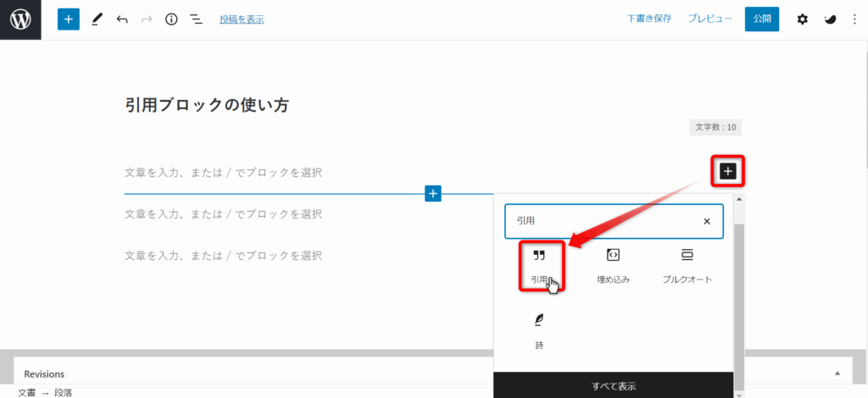Image resolution: width=868 pixels, height=398 pixels.
Task: Add block with black plus button
Action: pyautogui.click(x=727, y=171)
